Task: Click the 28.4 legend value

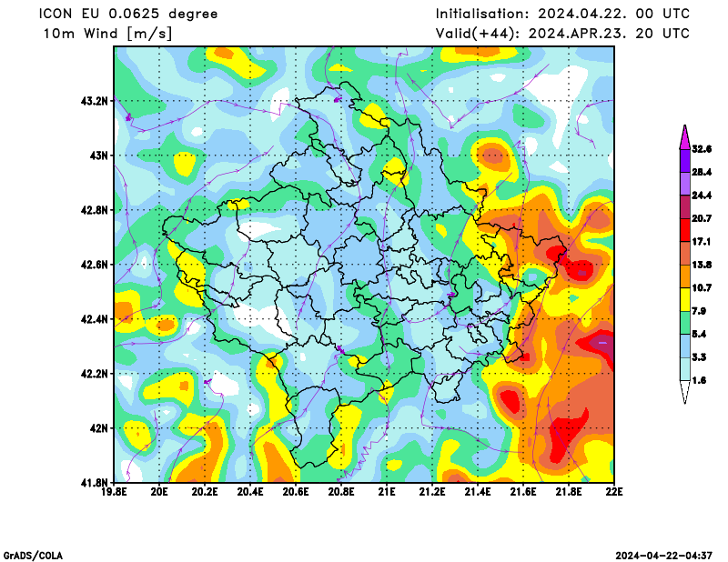Action: (x=702, y=172)
